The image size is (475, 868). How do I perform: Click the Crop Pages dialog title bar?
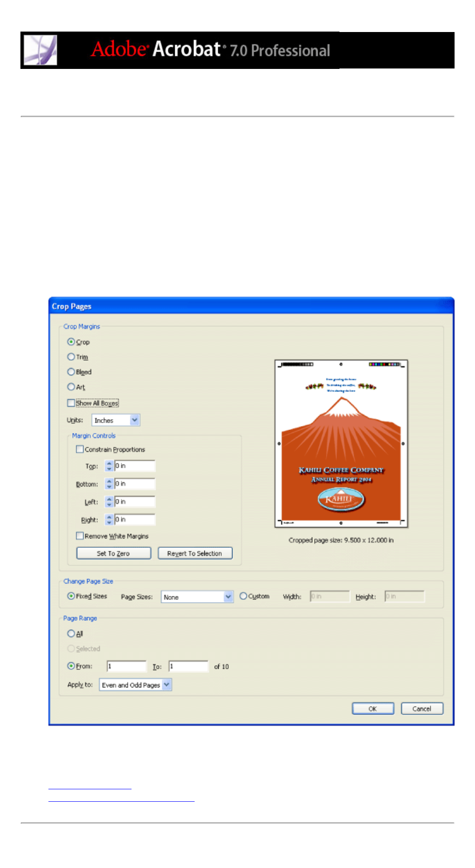click(x=251, y=306)
